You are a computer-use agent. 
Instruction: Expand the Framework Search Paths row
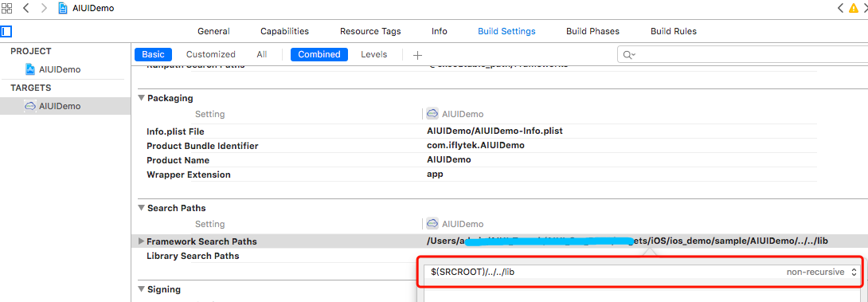pyautogui.click(x=141, y=241)
